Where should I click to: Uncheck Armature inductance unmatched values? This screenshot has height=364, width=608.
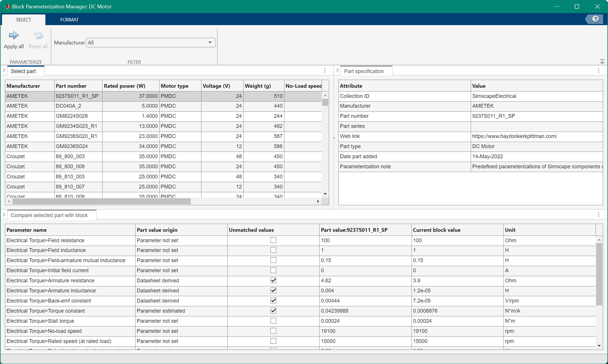coord(273,290)
